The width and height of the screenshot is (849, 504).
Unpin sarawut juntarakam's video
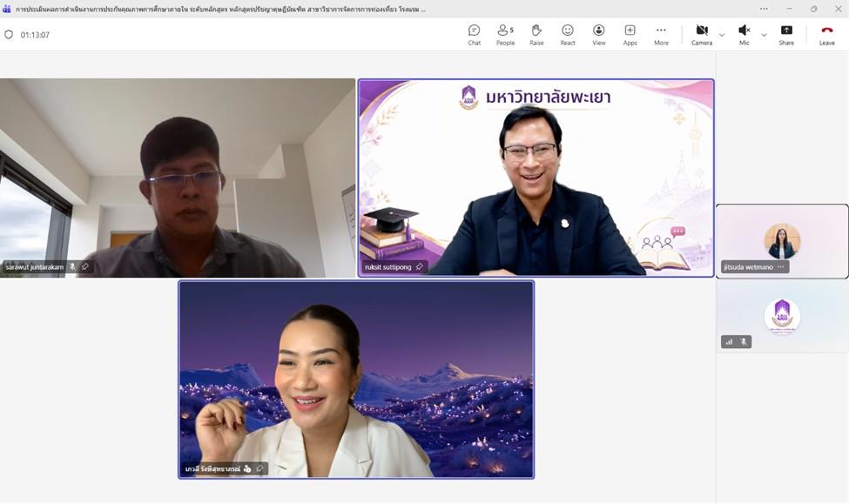point(85,267)
